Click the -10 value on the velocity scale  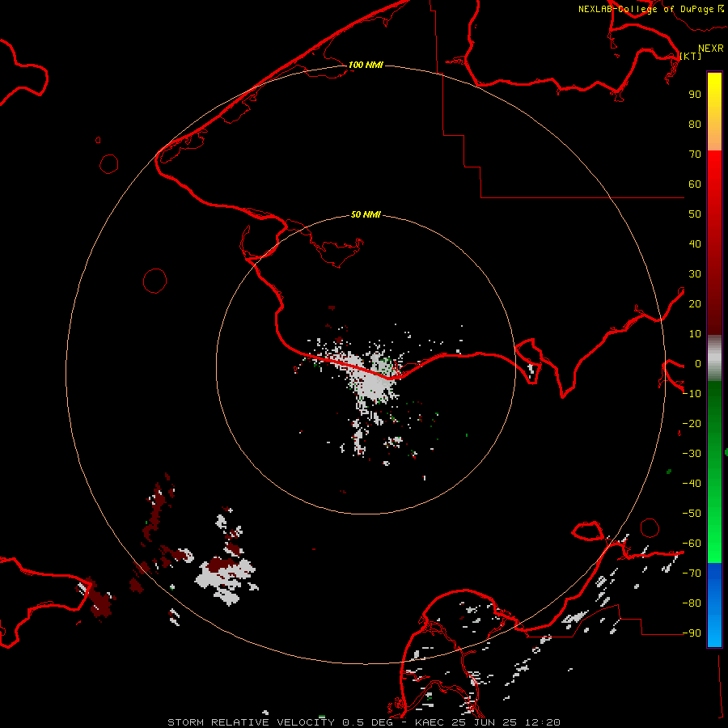point(692,394)
